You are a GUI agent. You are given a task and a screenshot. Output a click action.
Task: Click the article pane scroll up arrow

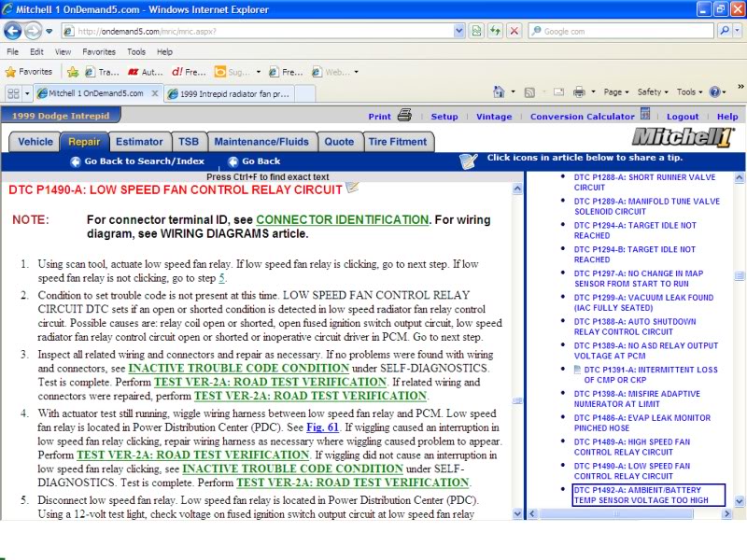(517, 189)
